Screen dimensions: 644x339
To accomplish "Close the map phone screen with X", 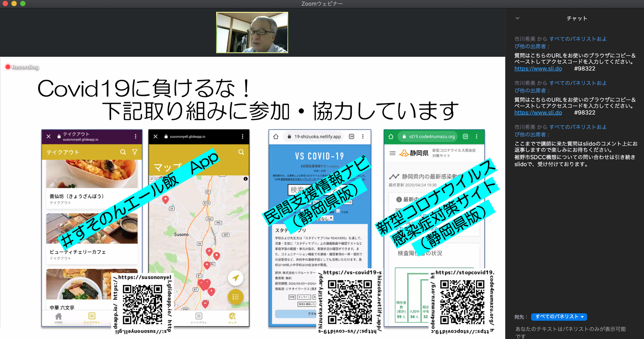I will 155,137.
